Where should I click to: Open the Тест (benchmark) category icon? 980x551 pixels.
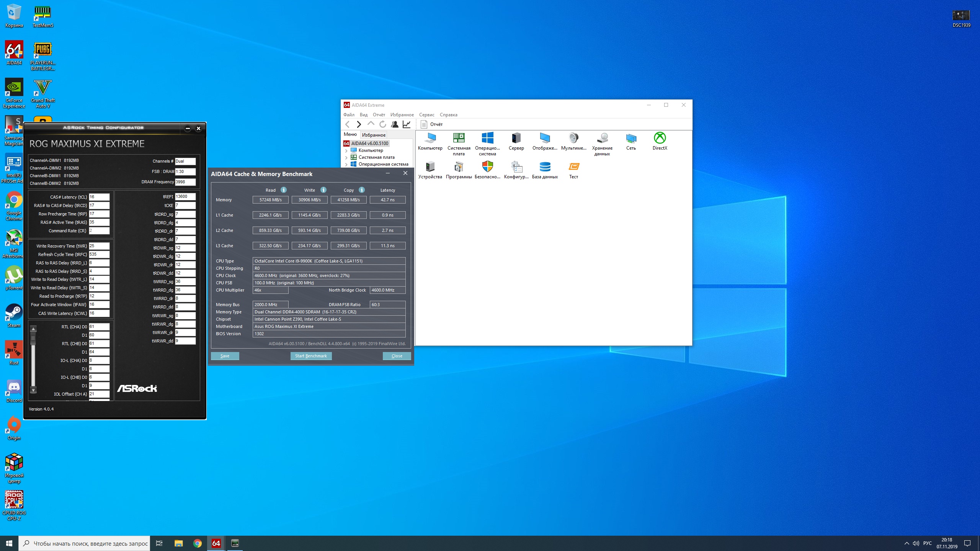point(573,167)
